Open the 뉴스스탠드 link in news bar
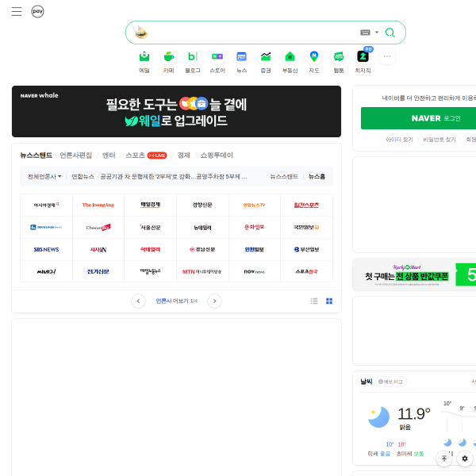The width and height of the screenshot is (476, 476). pos(284,177)
